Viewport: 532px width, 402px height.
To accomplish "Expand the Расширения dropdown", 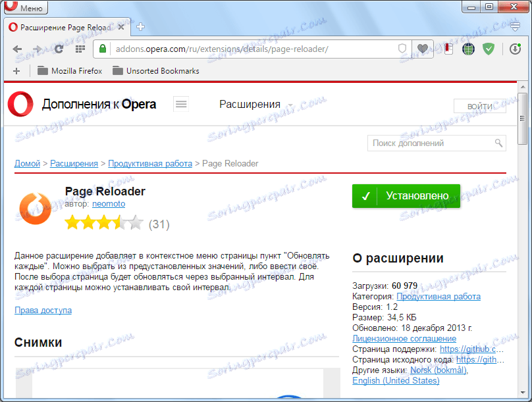I will (x=255, y=105).
